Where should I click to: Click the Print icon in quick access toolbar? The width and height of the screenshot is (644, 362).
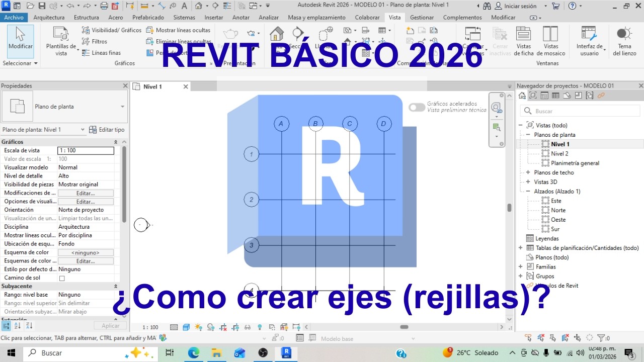[104, 6]
